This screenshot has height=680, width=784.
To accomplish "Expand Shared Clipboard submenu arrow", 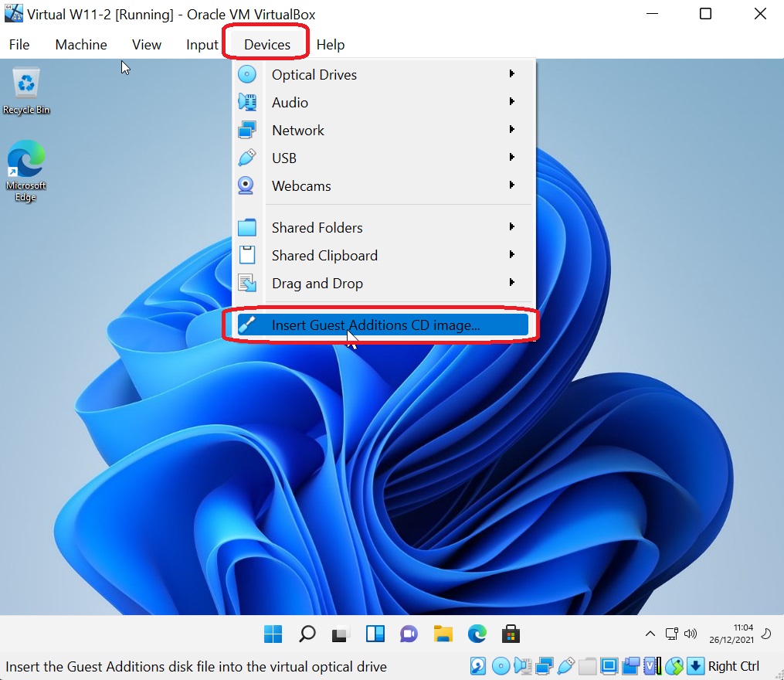I will pyautogui.click(x=511, y=254).
